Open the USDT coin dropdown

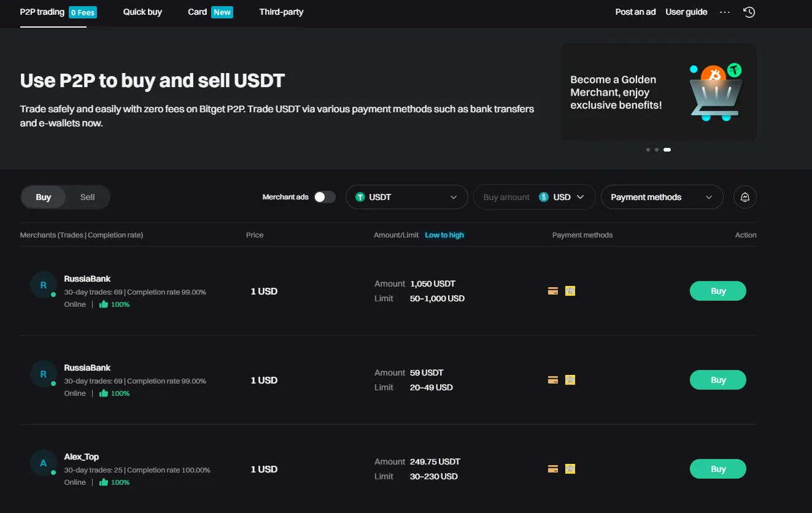coord(406,197)
